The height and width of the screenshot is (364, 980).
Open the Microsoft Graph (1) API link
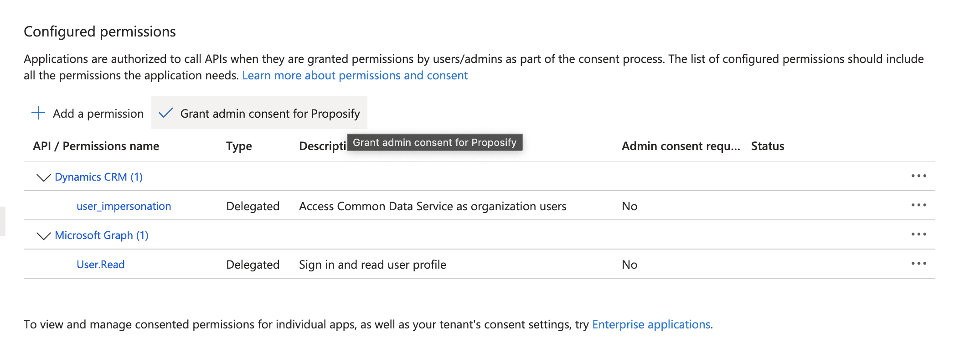pos(102,235)
